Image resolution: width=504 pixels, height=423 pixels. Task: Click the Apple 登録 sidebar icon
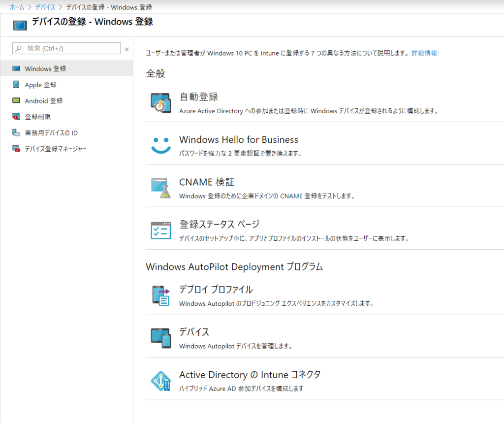(16, 84)
